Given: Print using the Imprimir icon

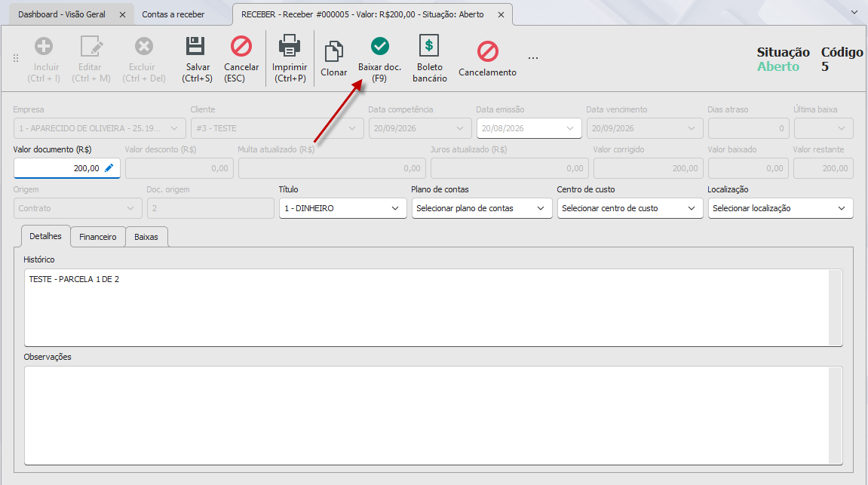Looking at the screenshot, I should pyautogui.click(x=290, y=46).
